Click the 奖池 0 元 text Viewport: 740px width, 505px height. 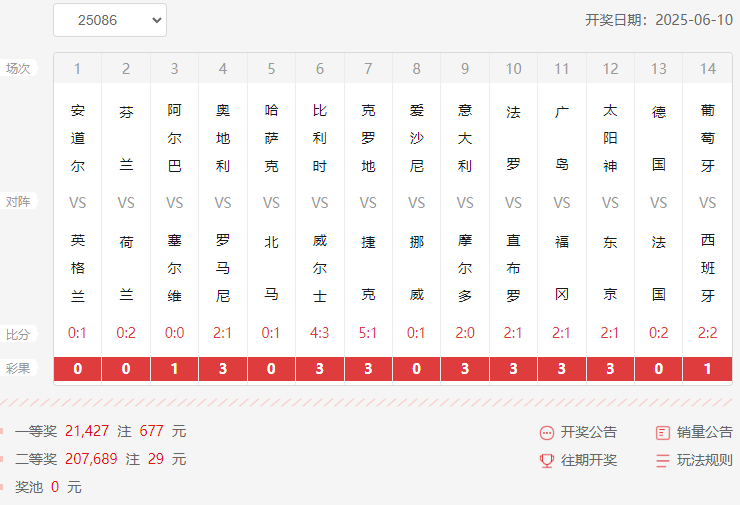click(x=48, y=487)
